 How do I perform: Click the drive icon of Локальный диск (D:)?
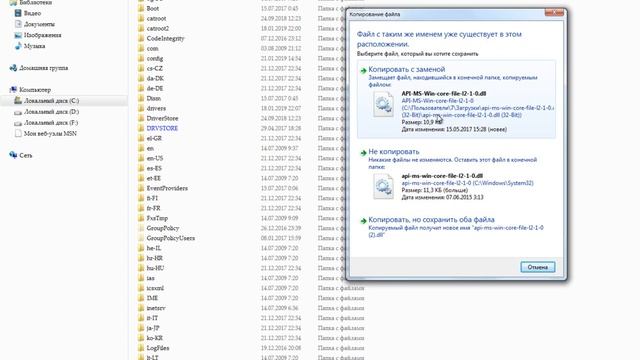[x=18, y=112]
